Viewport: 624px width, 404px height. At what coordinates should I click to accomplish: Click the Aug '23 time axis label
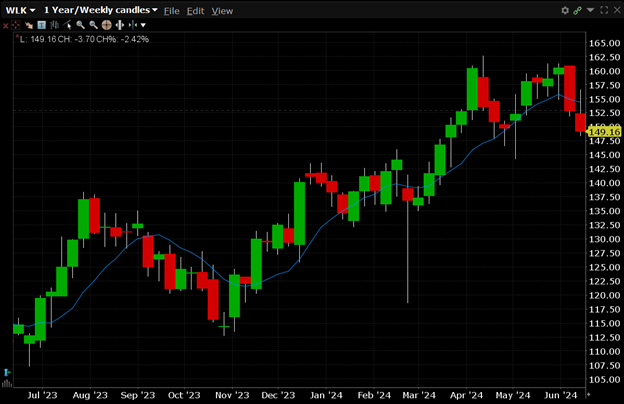[90, 395]
